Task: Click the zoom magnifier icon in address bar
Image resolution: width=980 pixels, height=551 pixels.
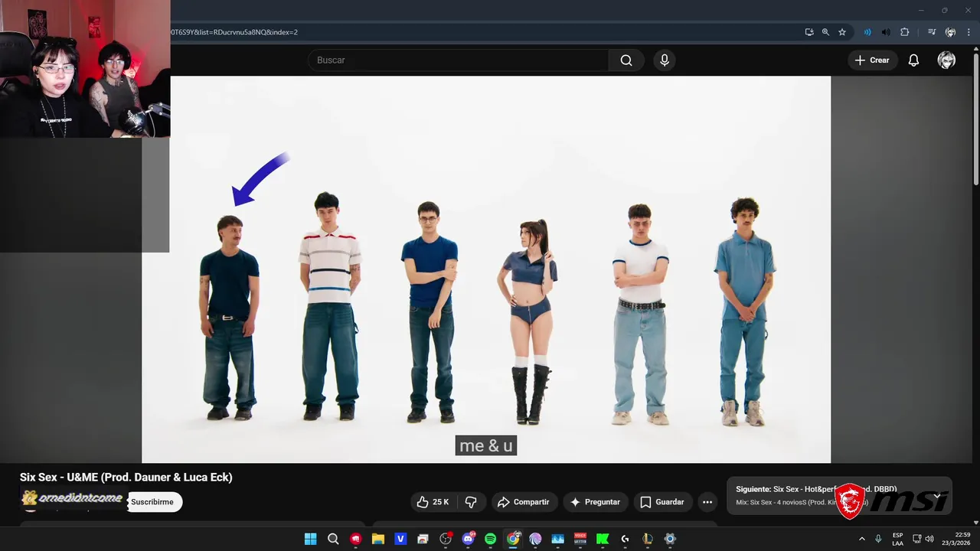Action: pyautogui.click(x=825, y=32)
